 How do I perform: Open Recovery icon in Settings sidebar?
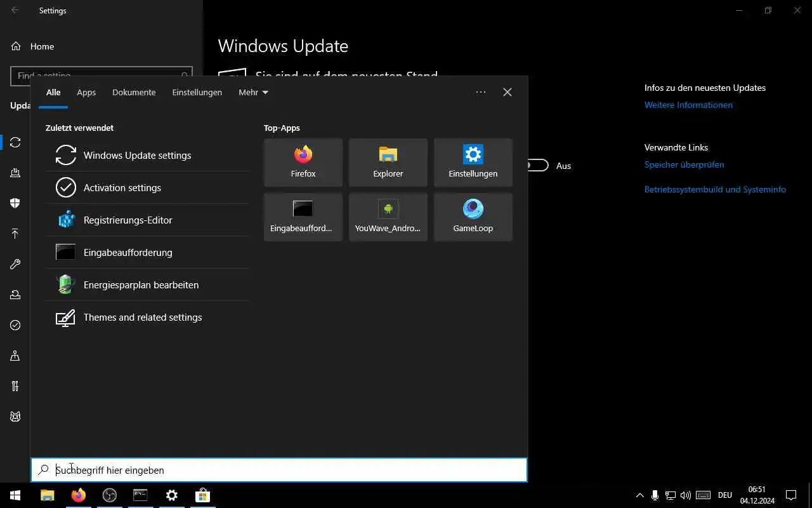coord(15,295)
